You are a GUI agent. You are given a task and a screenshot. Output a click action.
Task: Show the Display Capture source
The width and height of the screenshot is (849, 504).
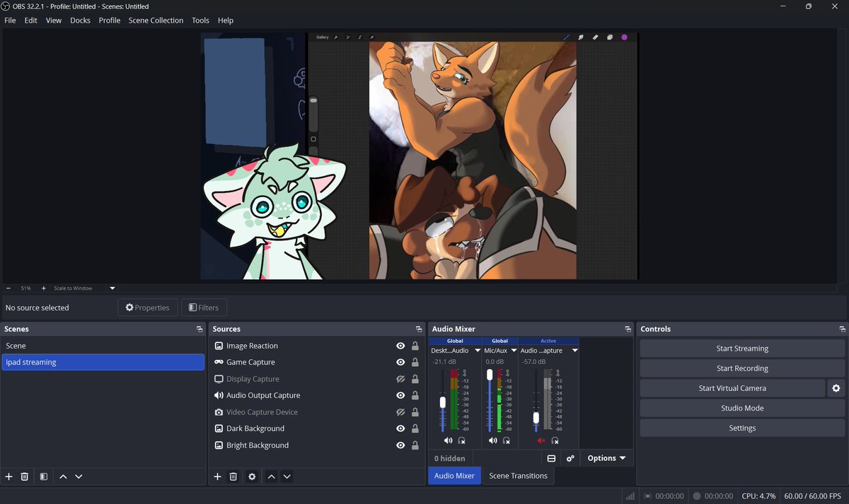400,379
